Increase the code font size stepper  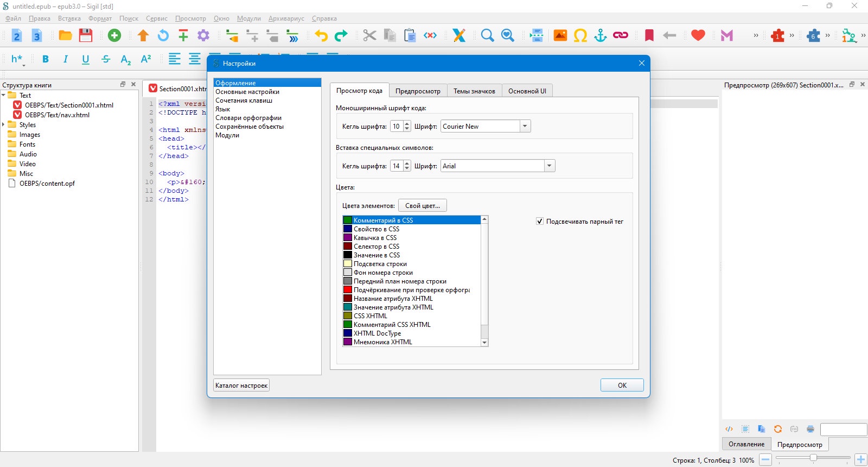click(x=407, y=124)
